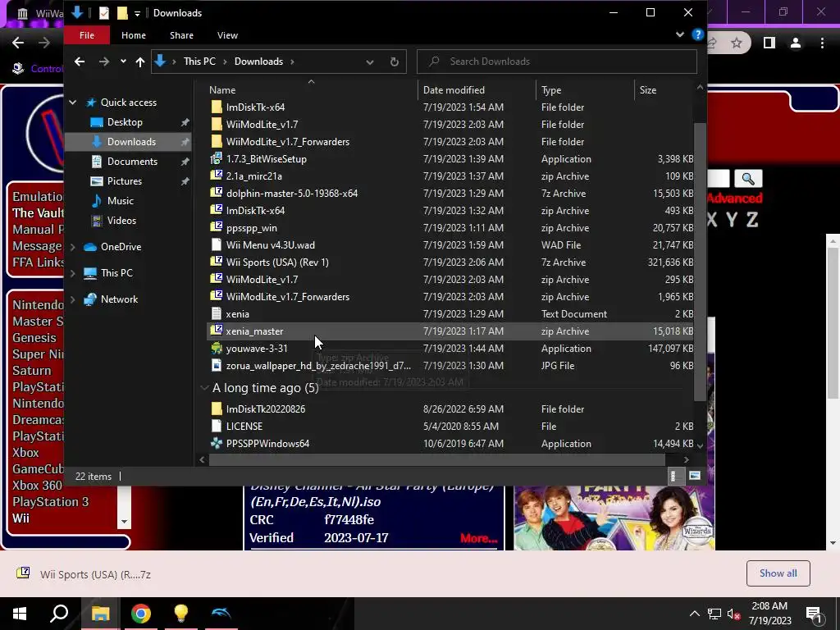The image size is (840, 630).
Task: Click Show all downloads in Chrome
Action: 778,573
